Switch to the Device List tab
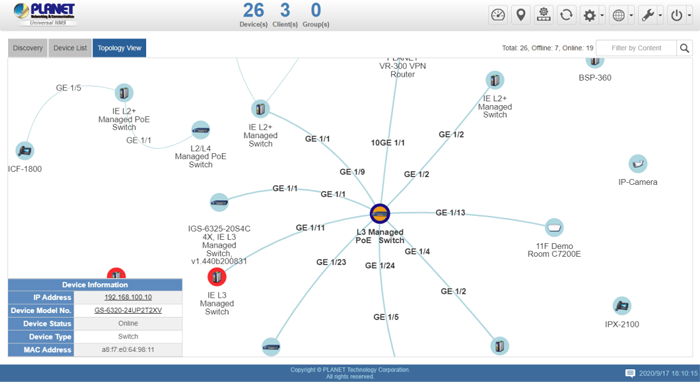The image size is (700, 382). (70, 48)
